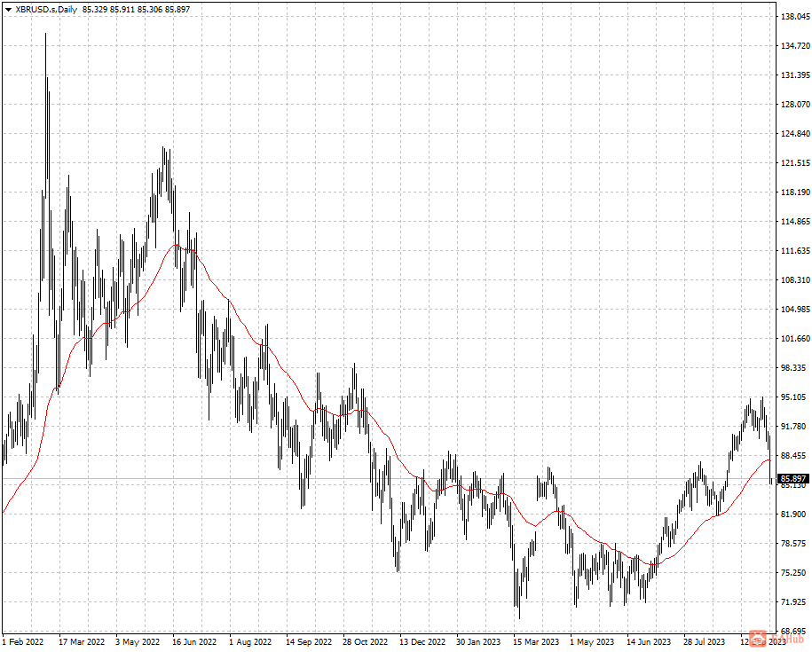This screenshot has width=812, height=652.
Task: Click the 111.635 price scale label
Action: coord(795,251)
